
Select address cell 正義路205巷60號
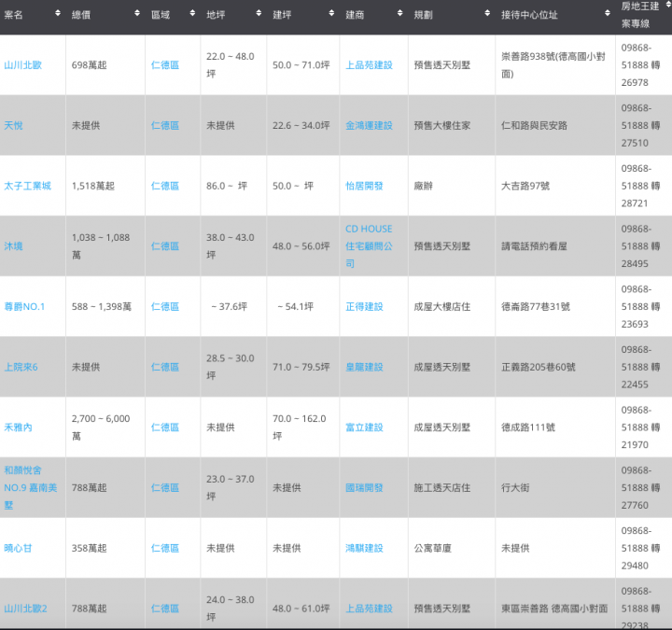(539, 368)
